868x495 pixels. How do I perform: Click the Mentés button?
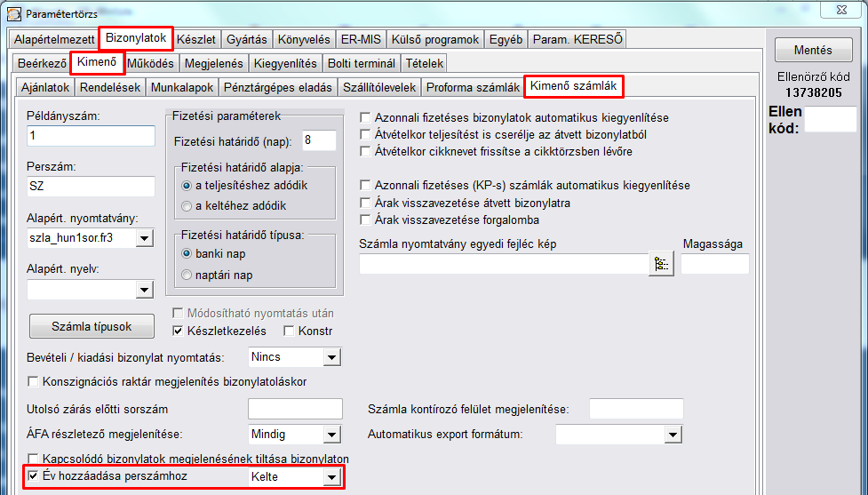813,50
